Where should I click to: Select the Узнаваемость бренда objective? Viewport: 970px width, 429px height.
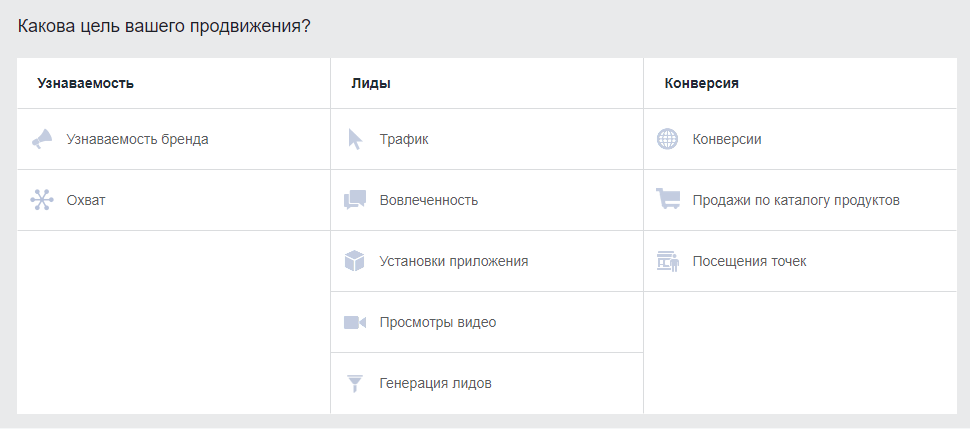pos(137,139)
